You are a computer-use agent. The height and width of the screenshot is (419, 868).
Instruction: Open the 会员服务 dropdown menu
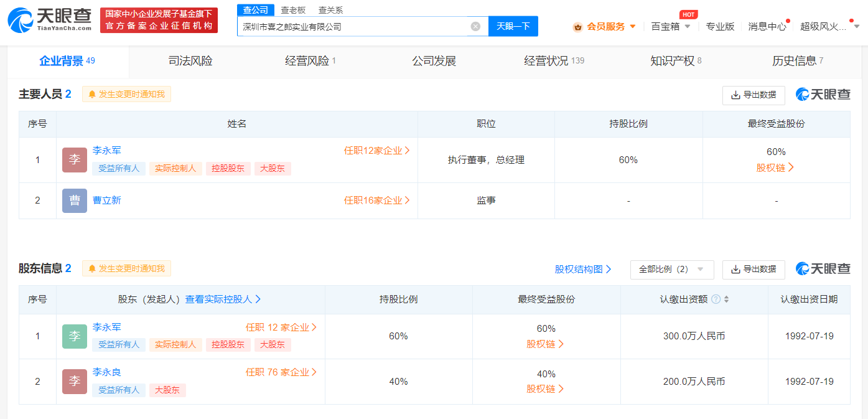click(633, 27)
